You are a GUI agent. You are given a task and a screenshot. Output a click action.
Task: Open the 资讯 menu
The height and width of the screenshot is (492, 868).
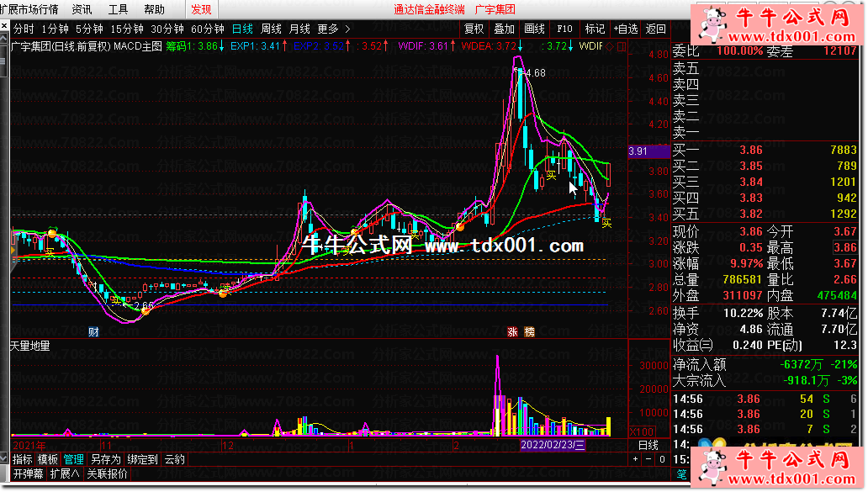coord(82,9)
